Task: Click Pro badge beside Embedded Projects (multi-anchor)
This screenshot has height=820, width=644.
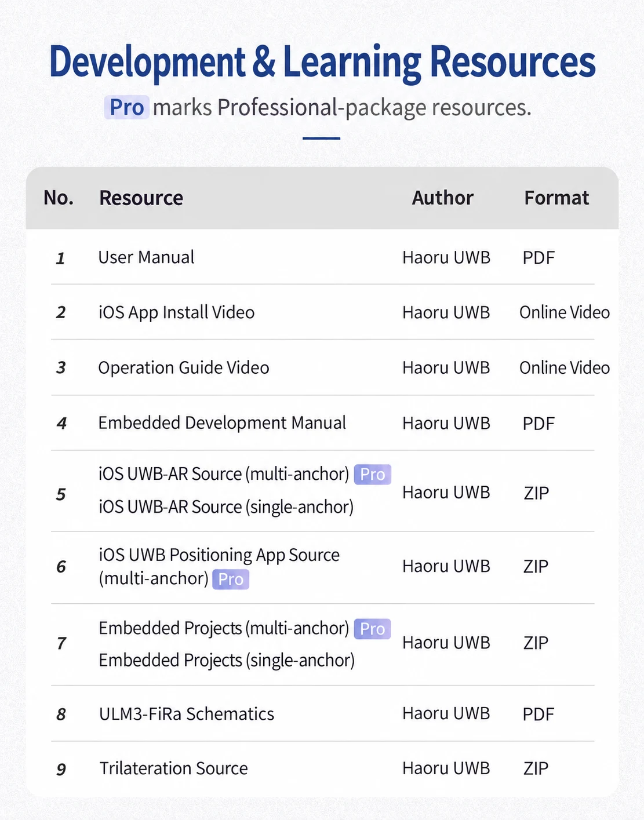Action: point(372,629)
